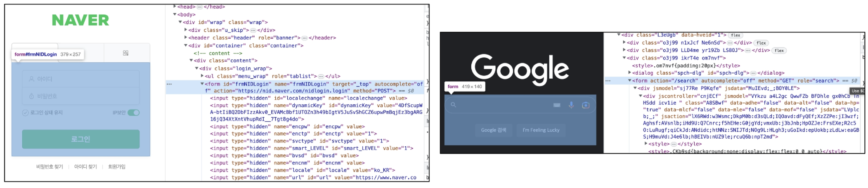
Task: Click the flex badge on the L3eUgb div
Action: [736, 35]
